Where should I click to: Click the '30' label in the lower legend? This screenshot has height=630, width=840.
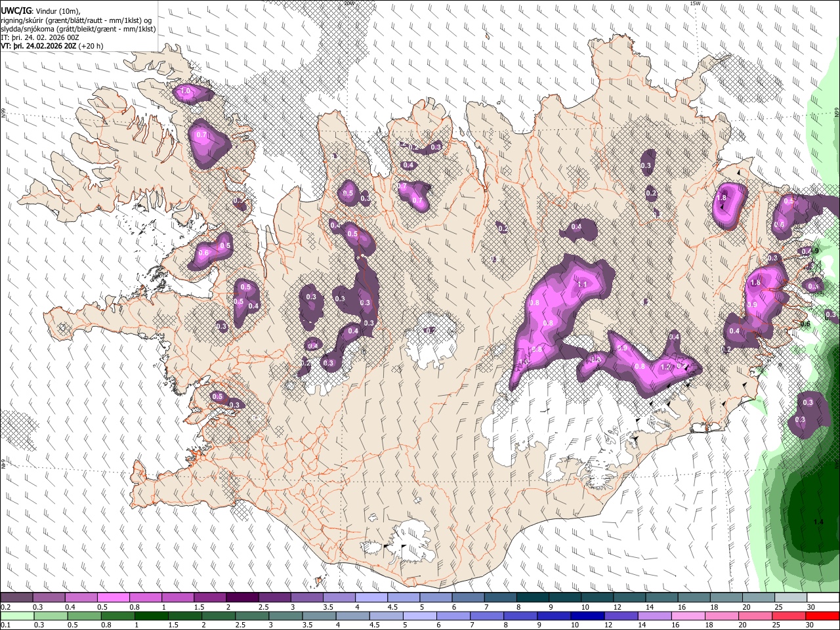(x=811, y=625)
